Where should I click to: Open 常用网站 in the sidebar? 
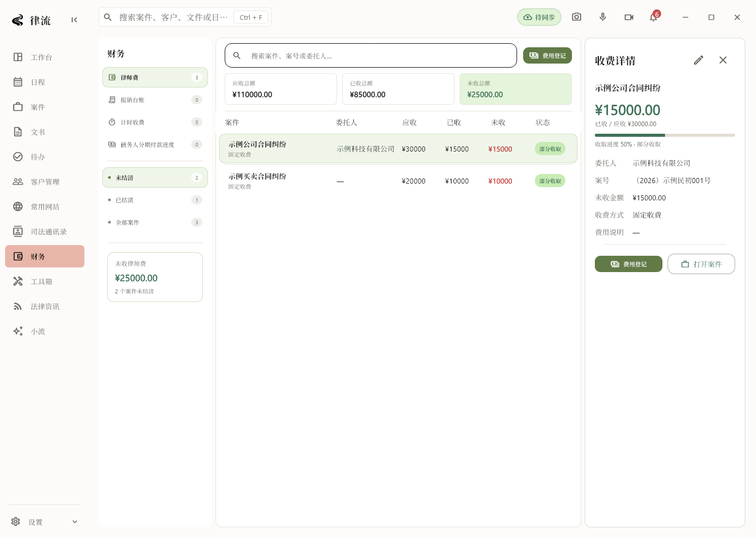point(45,206)
